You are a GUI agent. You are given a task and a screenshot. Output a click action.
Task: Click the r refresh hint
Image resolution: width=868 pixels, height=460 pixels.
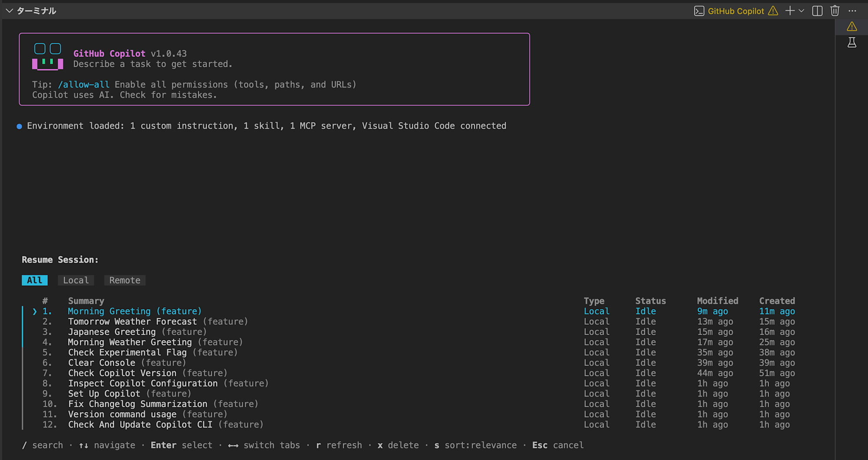tap(339, 445)
